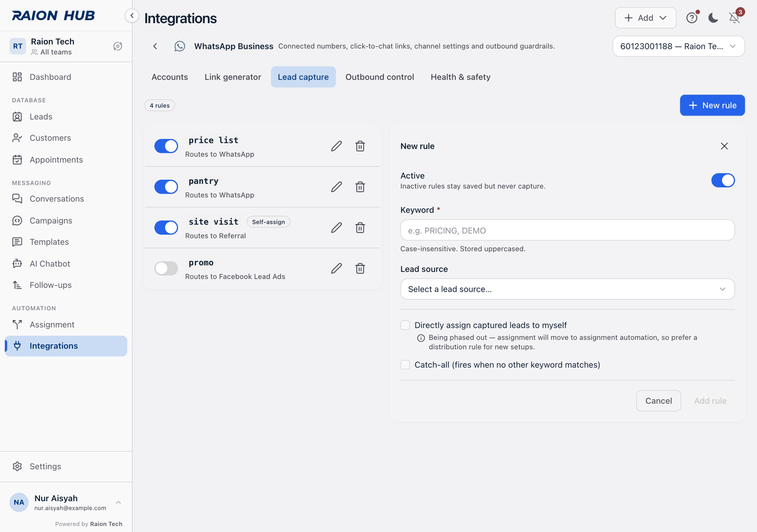Edit the site visit rule

[336, 227]
